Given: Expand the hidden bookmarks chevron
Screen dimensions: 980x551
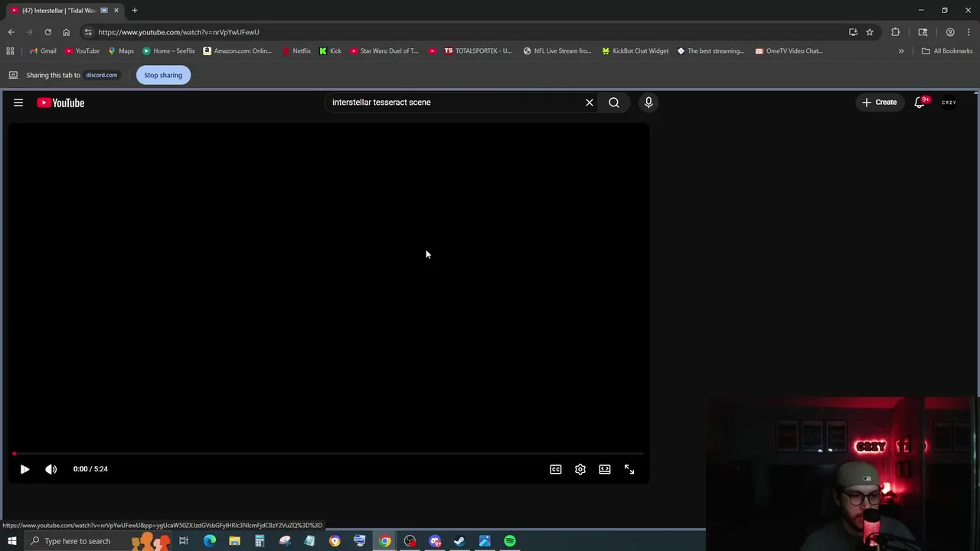Looking at the screenshot, I should coord(901,51).
